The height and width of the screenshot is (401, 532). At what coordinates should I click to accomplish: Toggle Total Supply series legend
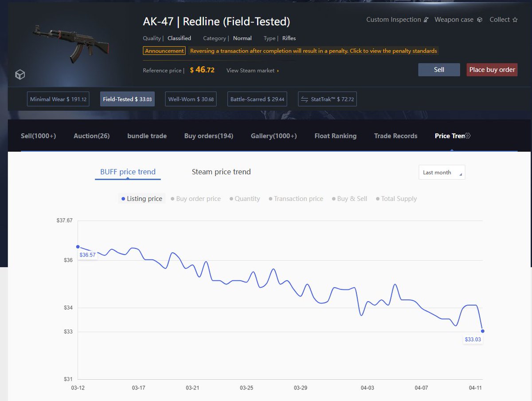pyautogui.click(x=396, y=199)
